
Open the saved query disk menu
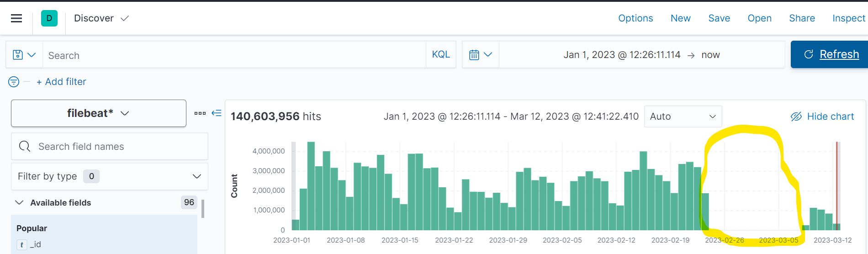tap(24, 55)
